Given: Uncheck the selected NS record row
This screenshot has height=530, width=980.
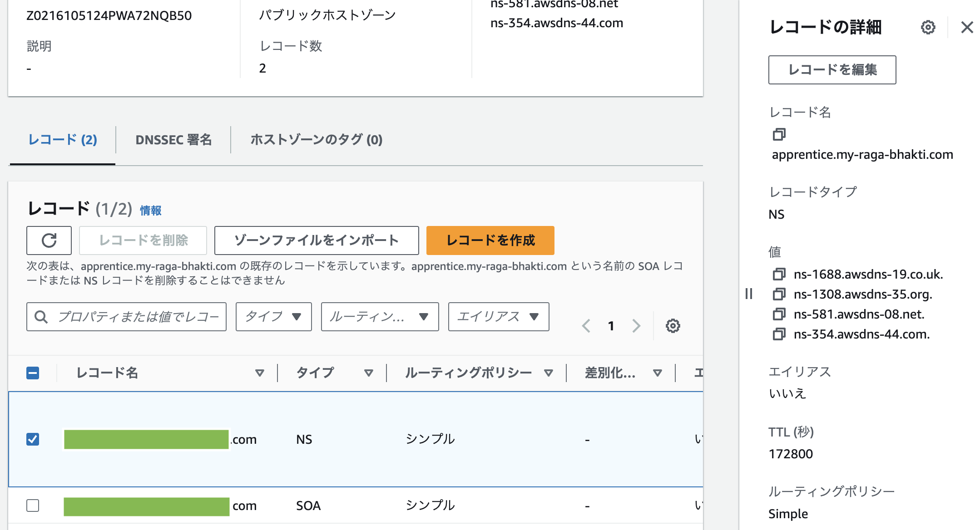Looking at the screenshot, I should click(32, 439).
